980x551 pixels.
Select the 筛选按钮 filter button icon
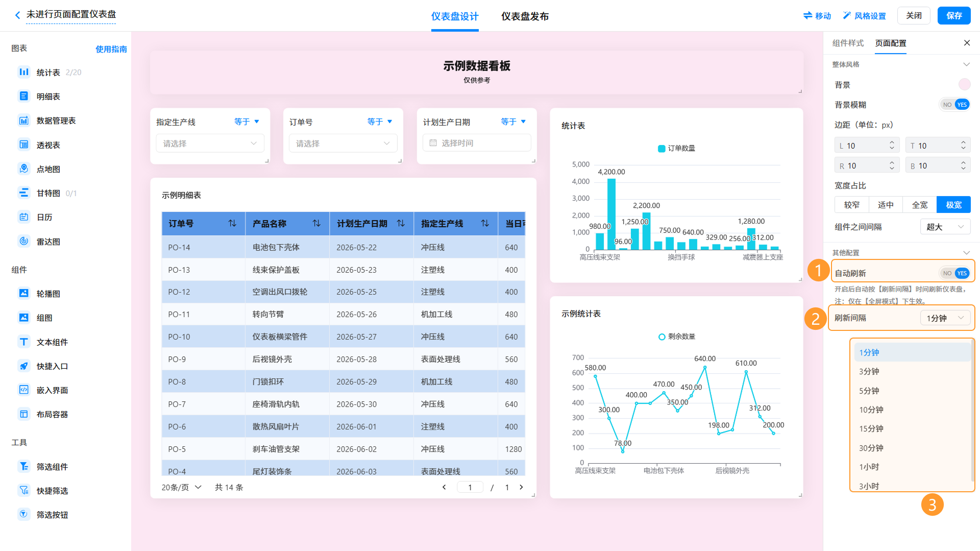click(x=23, y=514)
